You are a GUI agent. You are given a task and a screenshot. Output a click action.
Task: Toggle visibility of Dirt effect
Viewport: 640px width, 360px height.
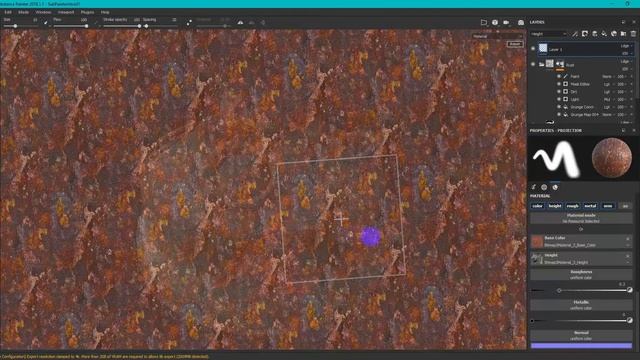pyautogui.click(x=559, y=92)
